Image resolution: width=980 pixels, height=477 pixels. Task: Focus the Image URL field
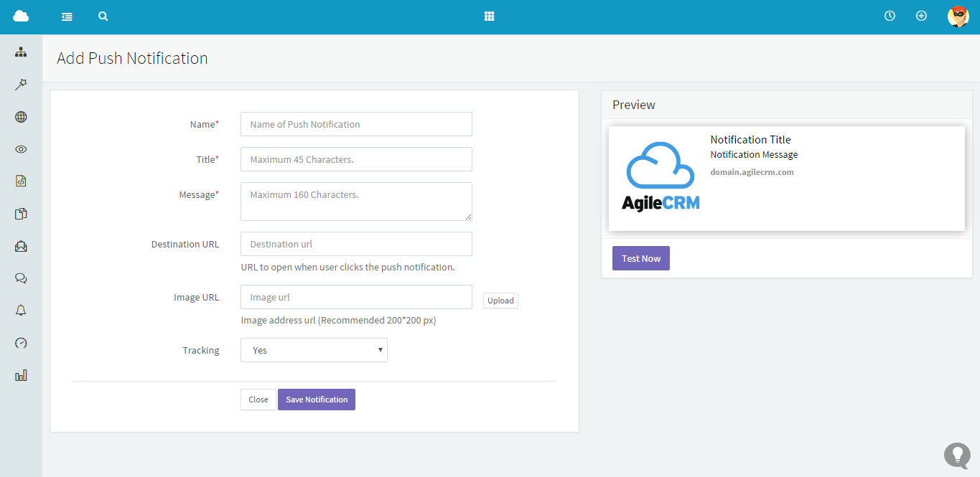(356, 297)
